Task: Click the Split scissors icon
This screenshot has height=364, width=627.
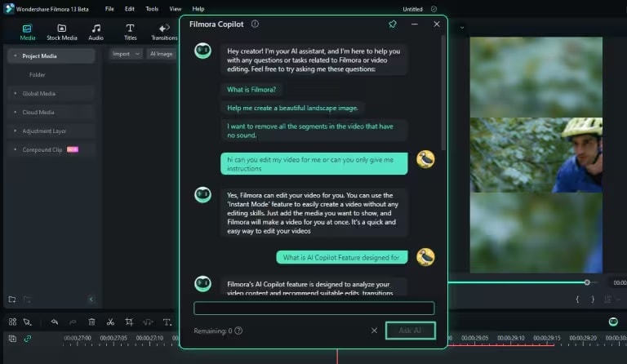Action: click(x=110, y=322)
